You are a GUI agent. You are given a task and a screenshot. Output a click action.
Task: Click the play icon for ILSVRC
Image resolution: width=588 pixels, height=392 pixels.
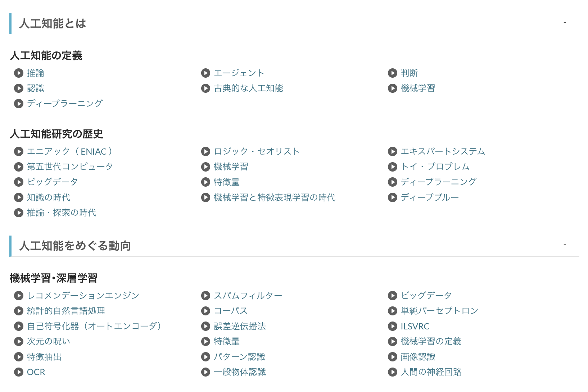[392, 326]
